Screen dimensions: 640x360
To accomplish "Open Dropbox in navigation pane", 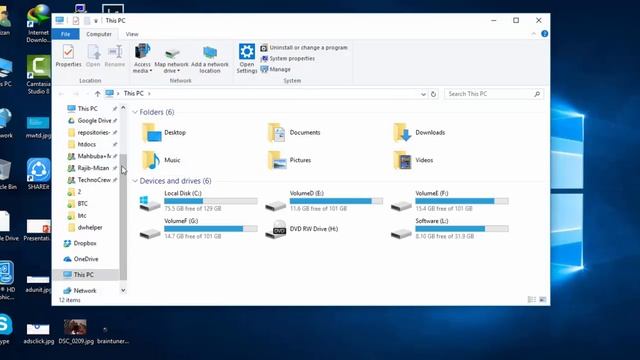I will 84,243.
